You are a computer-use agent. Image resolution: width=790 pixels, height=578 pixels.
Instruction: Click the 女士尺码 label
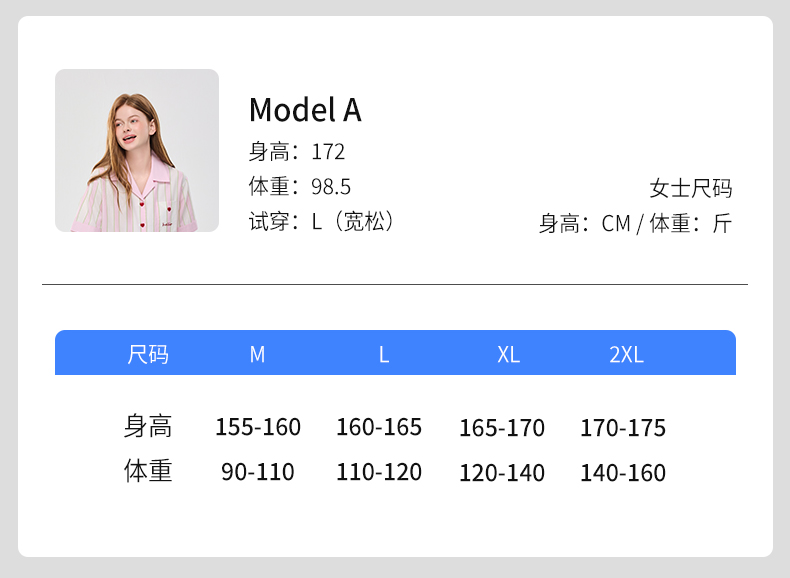[690, 188]
